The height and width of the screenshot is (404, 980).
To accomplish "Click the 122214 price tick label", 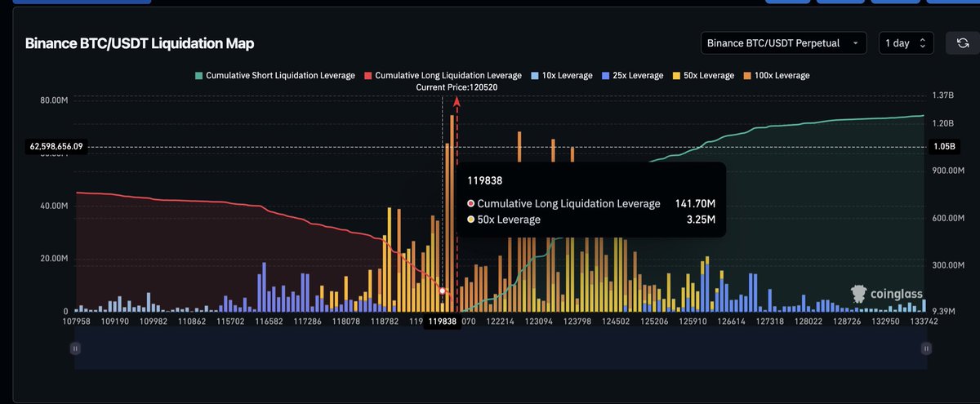I will coord(501,322).
